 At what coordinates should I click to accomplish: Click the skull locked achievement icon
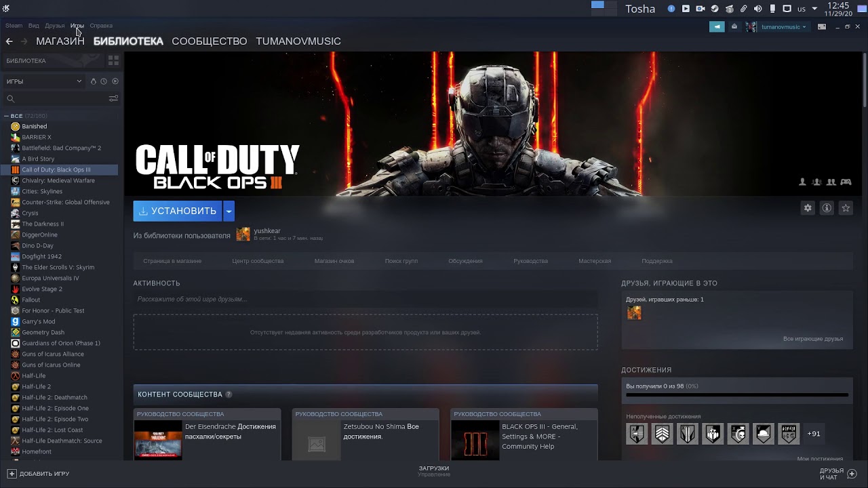click(738, 434)
